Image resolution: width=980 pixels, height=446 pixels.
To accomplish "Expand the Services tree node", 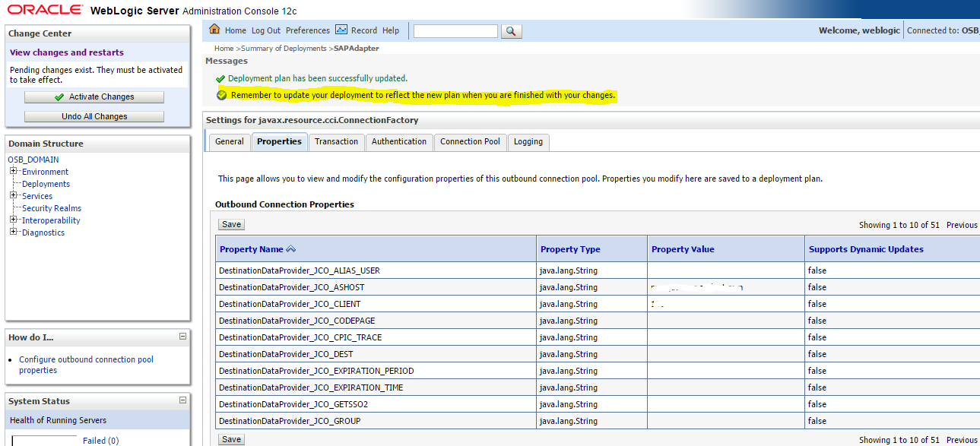I will point(11,195).
